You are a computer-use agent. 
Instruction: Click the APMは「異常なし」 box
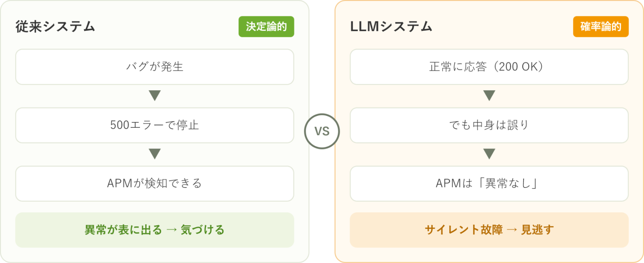489,183
